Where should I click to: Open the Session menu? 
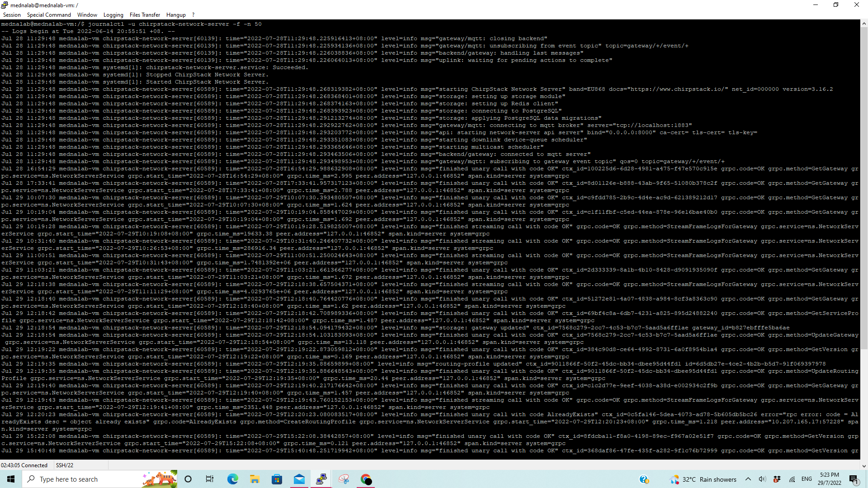[x=12, y=14]
